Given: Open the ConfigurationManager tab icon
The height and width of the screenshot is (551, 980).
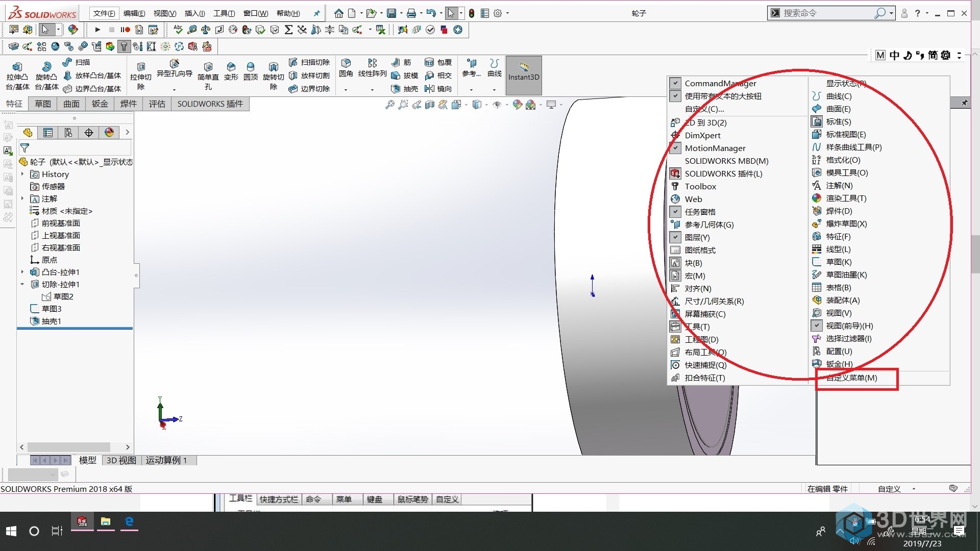Looking at the screenshot, I should click(68, 133).
